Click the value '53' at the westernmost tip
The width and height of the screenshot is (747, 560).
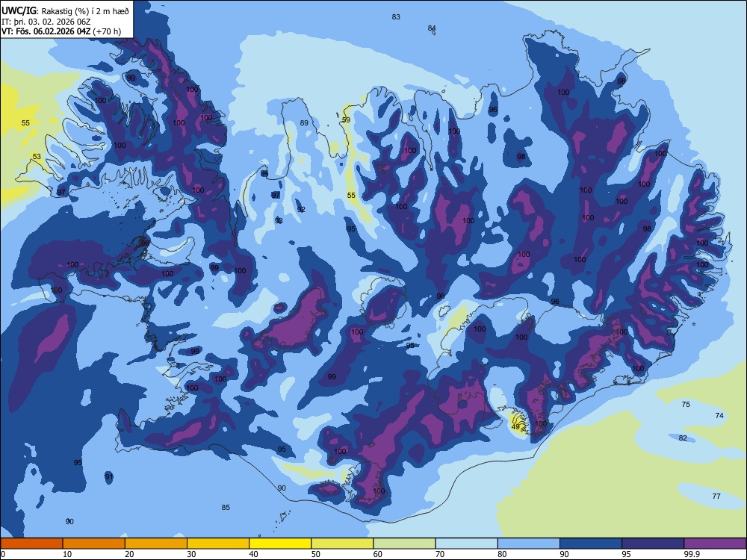click(37, 157)
